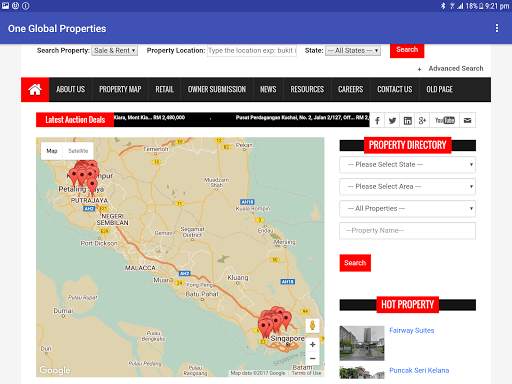Tap the picture notification icon in status bar
Viewport: 512px width, 384px height.
tap(5, 6)
